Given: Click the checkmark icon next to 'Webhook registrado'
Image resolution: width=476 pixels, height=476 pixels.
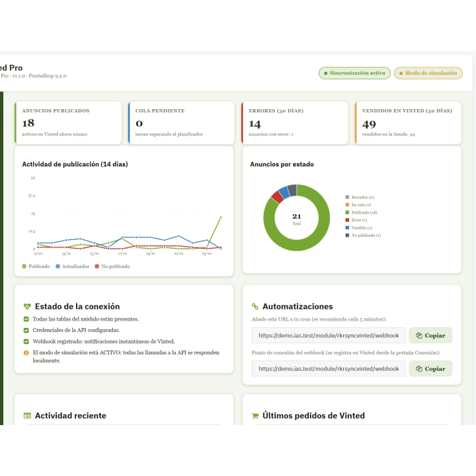Looking at the screenshot, I should pos(26,342).
